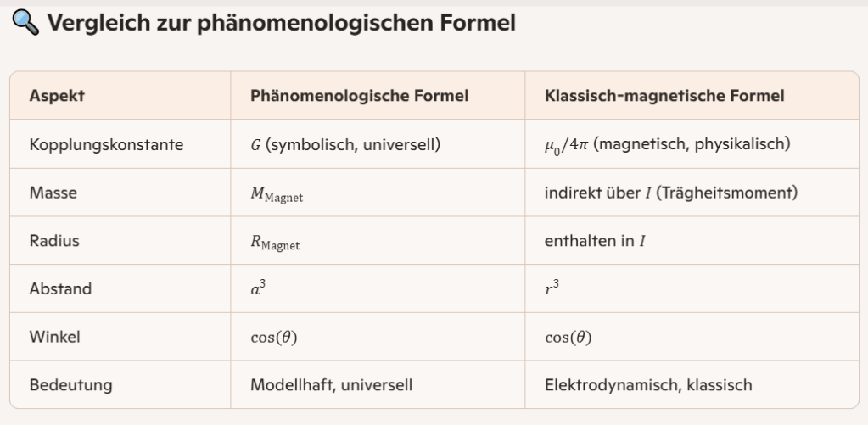Click the 'enthalten in I' cell
The width and height of the screenshot is (868, 425).
pyautogui.click(x=595, y=241)
